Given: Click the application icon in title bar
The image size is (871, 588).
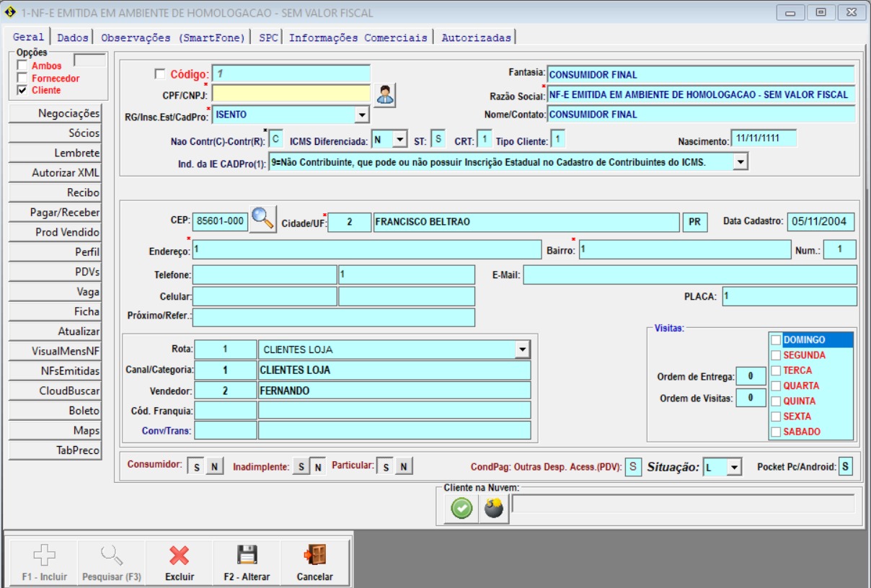Looking at the screenshot, I should [10, 12].
